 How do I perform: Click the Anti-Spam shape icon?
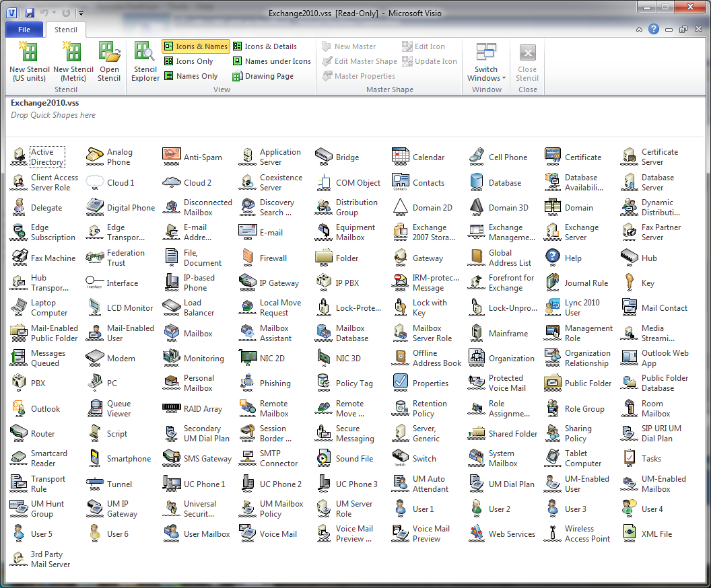click(x=172, y=157)
